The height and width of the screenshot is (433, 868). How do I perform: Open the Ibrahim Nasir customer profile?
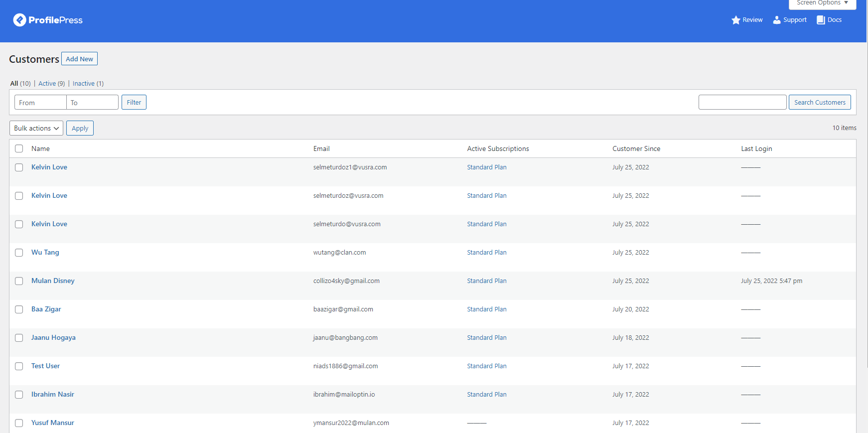pyautogui.click(x=53, y=394)
